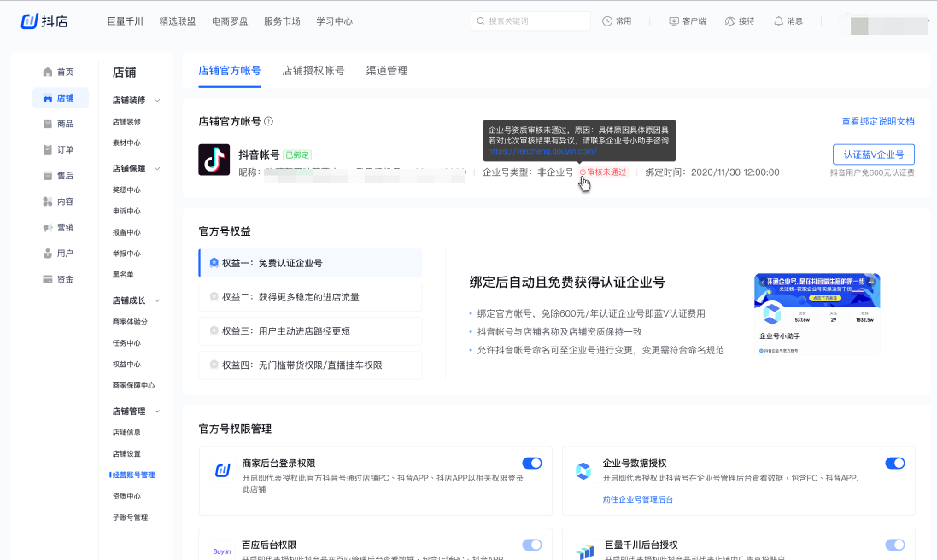
Task: Open the 渠道管理 tab
Action: 387,71
